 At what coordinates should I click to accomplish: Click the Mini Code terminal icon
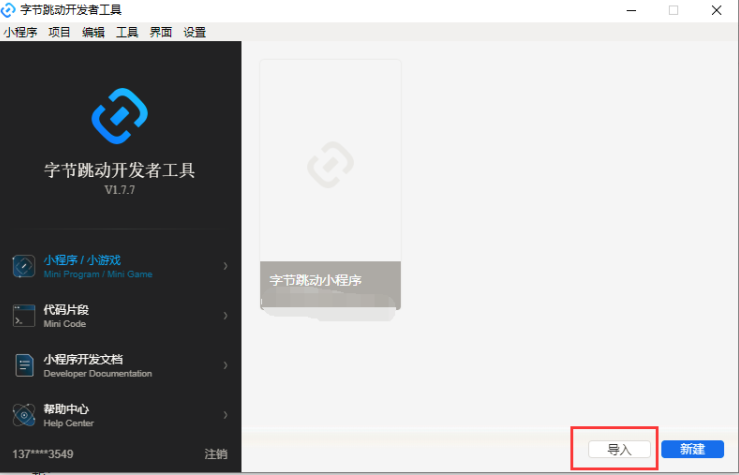click(x=24, y=316)
